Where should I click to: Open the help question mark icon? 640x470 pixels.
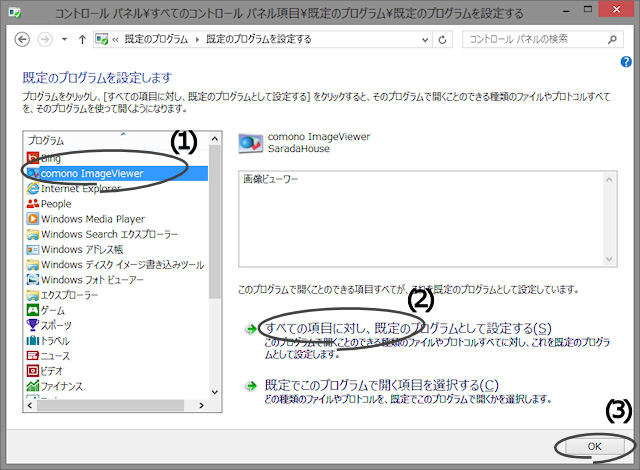point(626,62)
